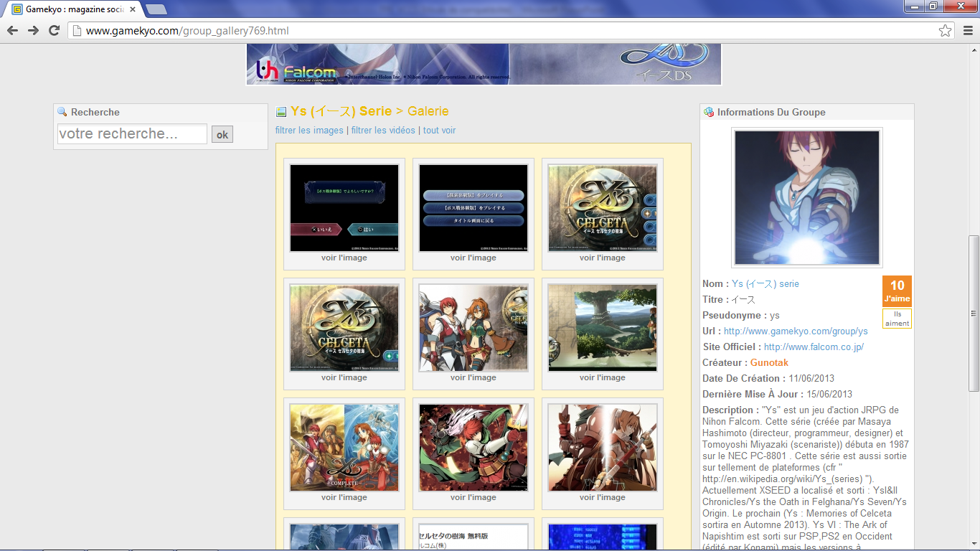
Task: Open creator Gunotak's profile
Action: click(x=769, y=363)
